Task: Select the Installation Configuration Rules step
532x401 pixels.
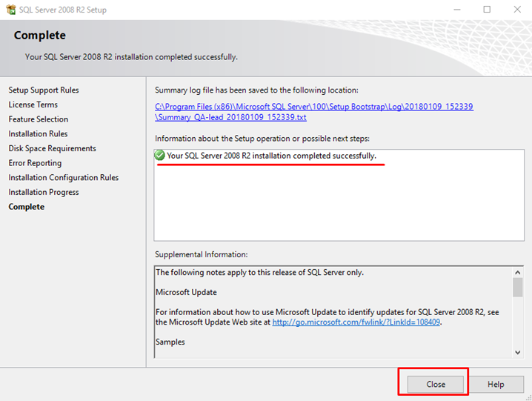Action: 64,178
